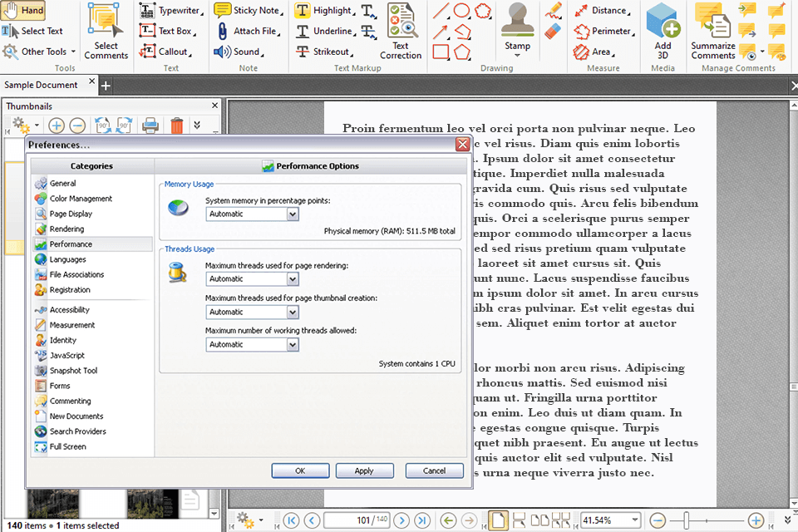The width and height of the screenshot is (798, 532).
Task: Go to the previous page
Action: [312, 520]
